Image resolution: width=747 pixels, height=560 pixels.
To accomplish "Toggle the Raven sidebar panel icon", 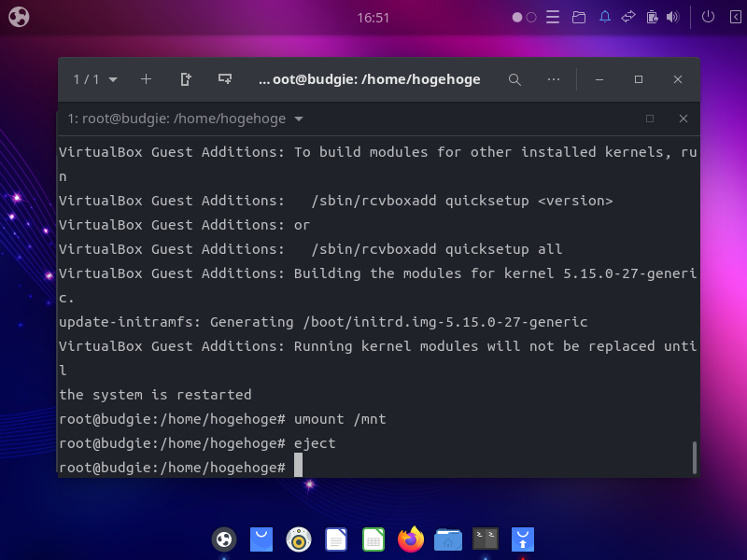I will coord(735,17).
